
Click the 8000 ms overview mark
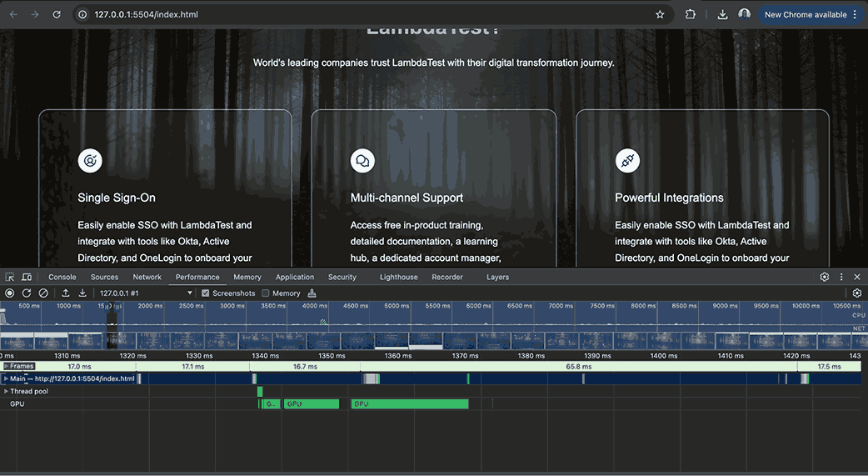point(642,306)
